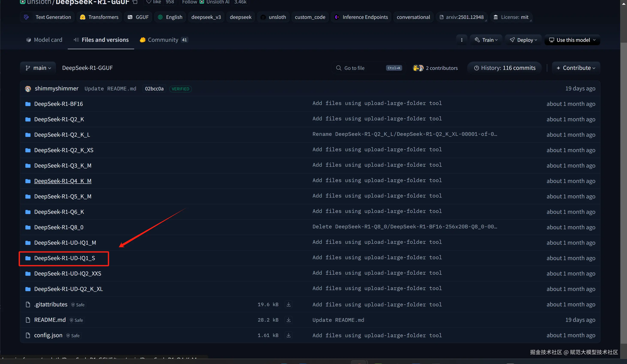Open the Use this model dropdown
The width and height of the screenshot is (627, 364).
point(572,40)
